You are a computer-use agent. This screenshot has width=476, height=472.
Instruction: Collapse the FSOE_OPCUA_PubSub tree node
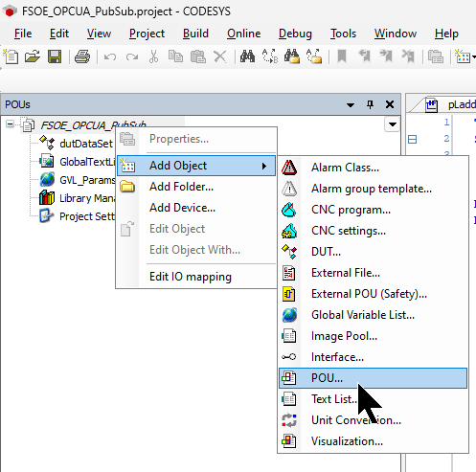[10, 124]
